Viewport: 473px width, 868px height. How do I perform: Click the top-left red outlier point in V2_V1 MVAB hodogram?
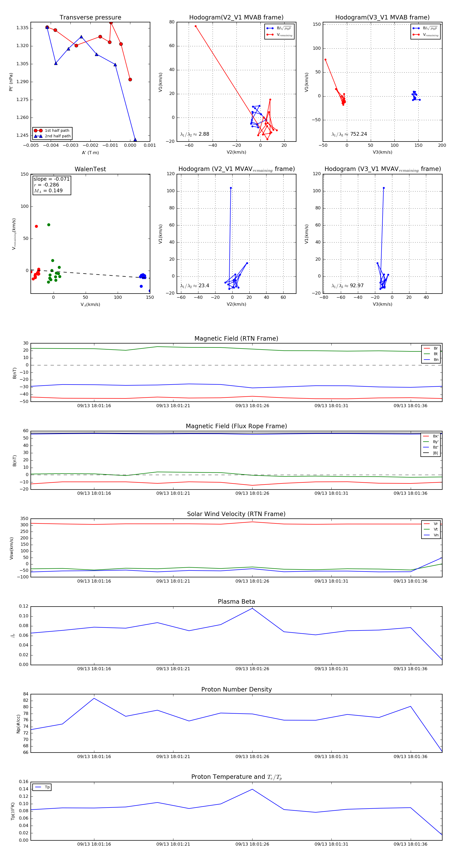(196, 26)
